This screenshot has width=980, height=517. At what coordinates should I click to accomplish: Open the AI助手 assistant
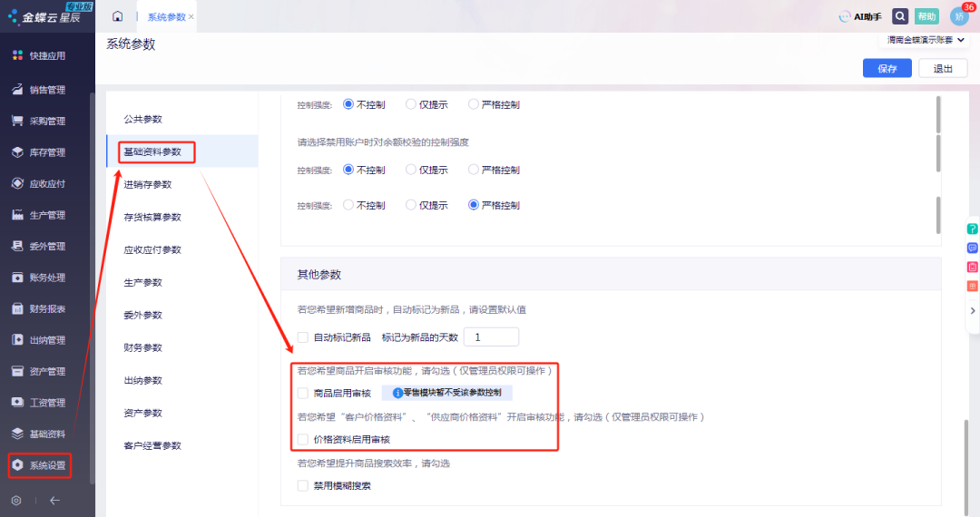click(860, 16)
